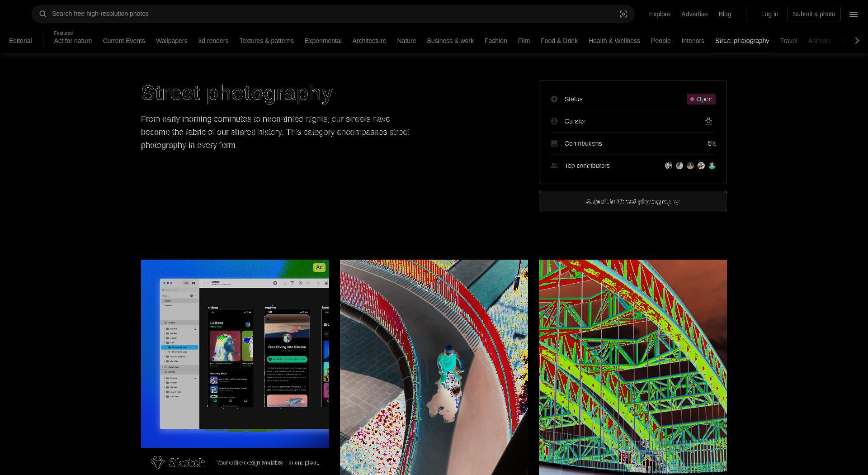This screenshot has width=868, height=475.
Task: Click the Sketch diamond logo
Action: click(x=158, y=462)
